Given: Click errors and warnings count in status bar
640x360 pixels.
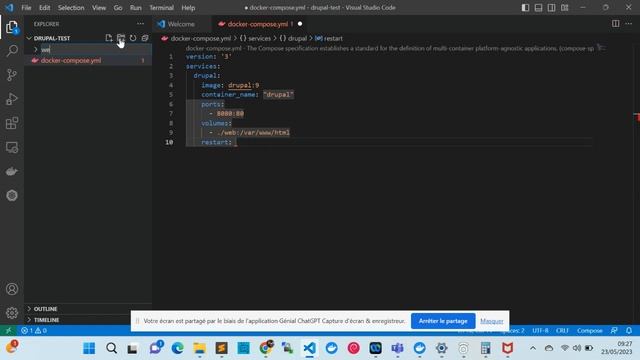Looking at the screenshot, I should coord(34,331).
